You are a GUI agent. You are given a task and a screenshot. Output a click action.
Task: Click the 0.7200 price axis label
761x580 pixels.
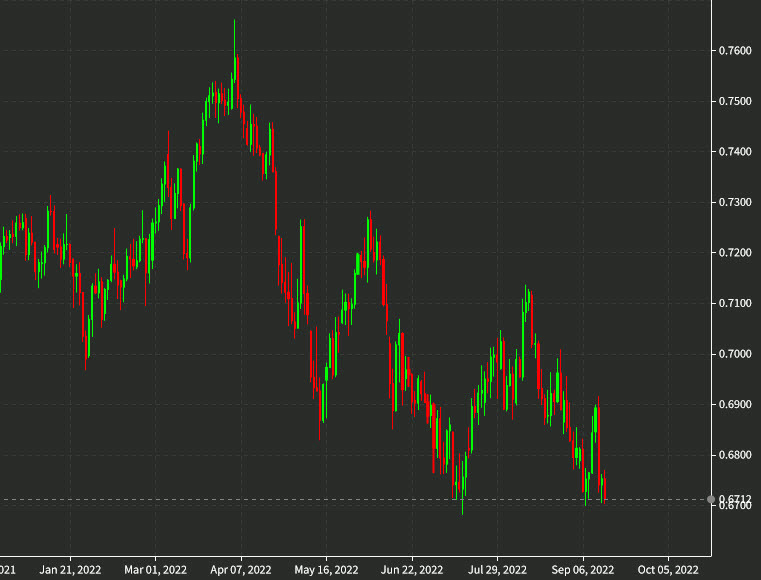coord(735,252)
